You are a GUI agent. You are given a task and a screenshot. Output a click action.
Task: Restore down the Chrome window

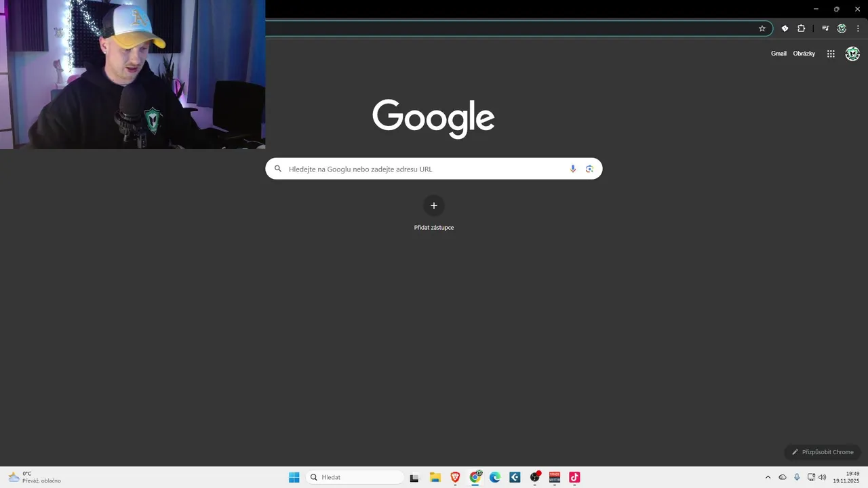[x=836, y=9]
